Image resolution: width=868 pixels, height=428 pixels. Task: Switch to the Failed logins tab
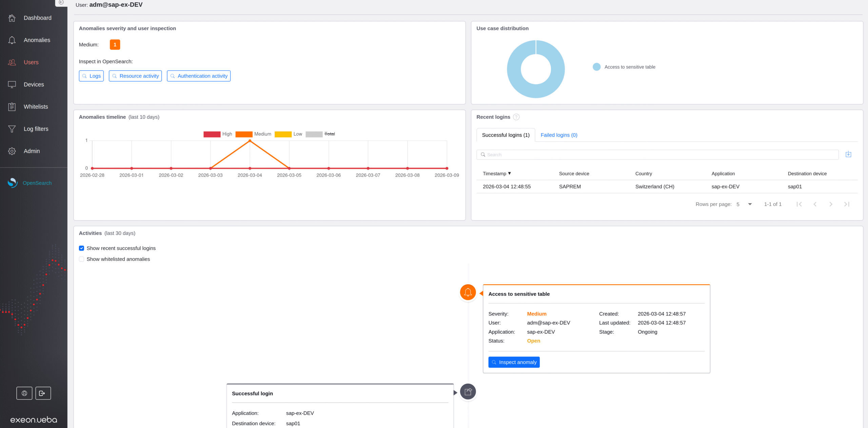[x=559, y=135]
